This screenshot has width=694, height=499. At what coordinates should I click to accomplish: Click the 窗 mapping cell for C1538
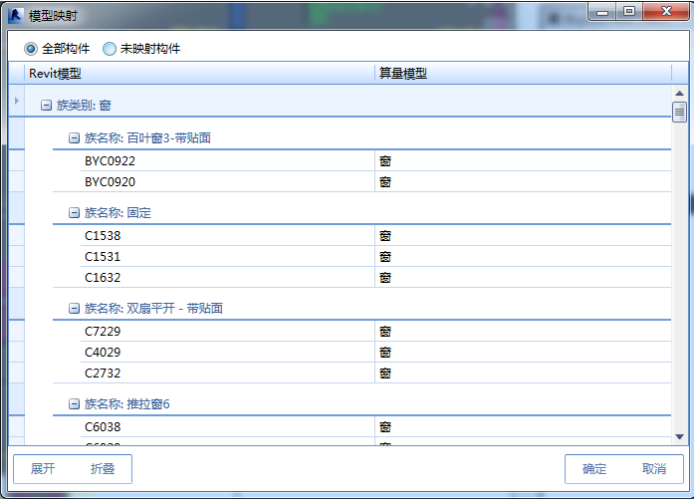(x=523, y=236)
